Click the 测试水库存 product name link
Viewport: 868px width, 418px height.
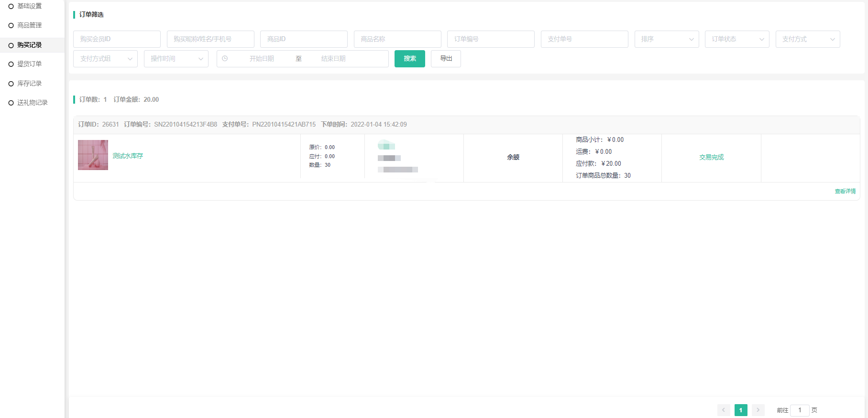coord(128,156)
